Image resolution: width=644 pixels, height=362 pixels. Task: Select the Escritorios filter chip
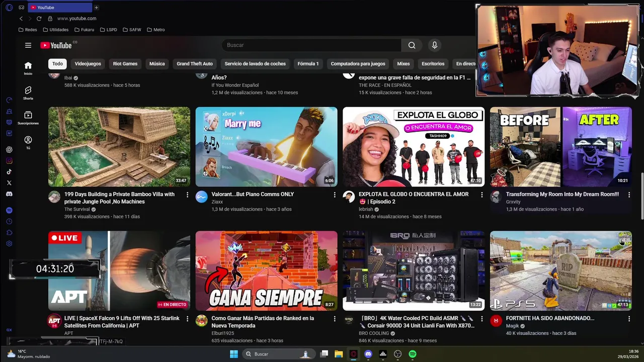433,64
